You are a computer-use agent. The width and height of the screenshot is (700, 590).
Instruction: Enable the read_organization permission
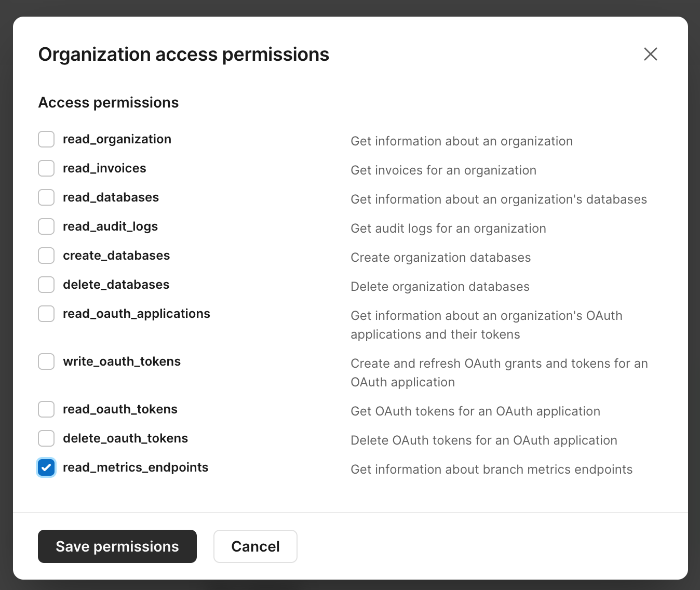46,139
